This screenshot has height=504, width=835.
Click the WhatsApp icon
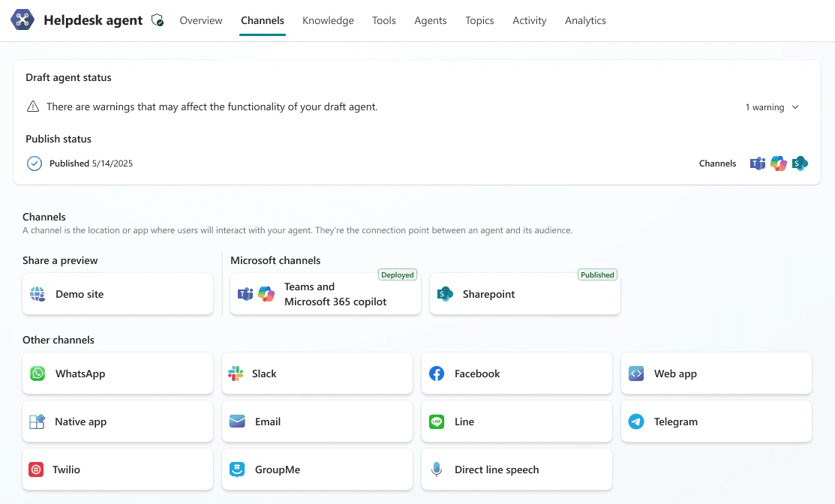(x=38, y=373)
